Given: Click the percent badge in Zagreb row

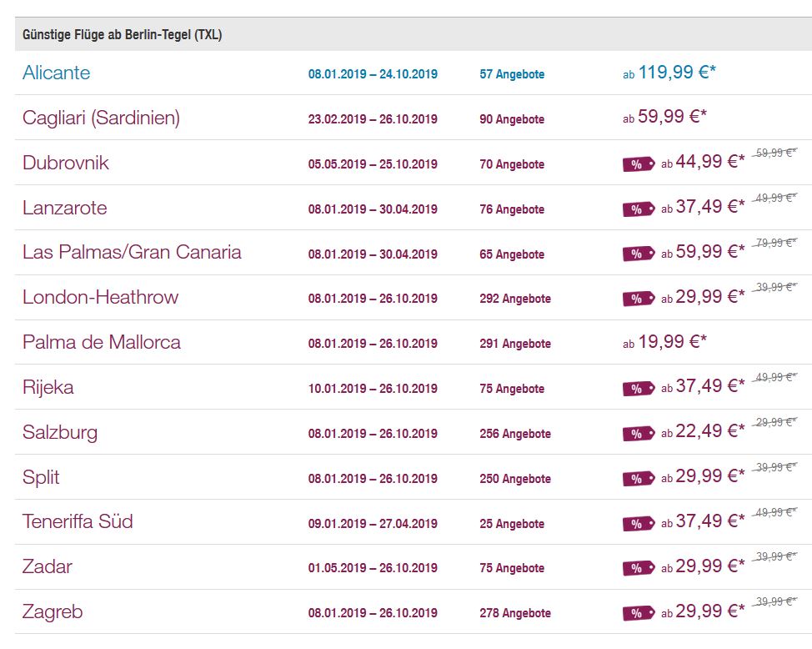Looking at the screenshot, I should [639, 613].
